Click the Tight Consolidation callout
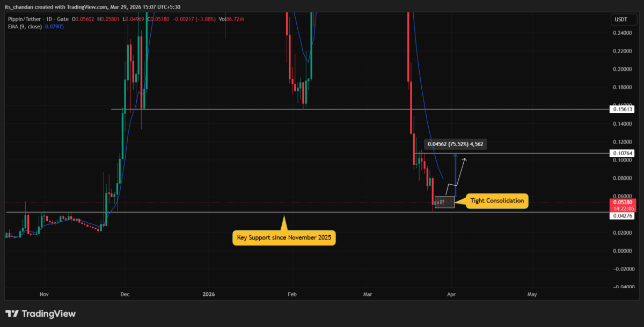 click(x=496, y=201)
